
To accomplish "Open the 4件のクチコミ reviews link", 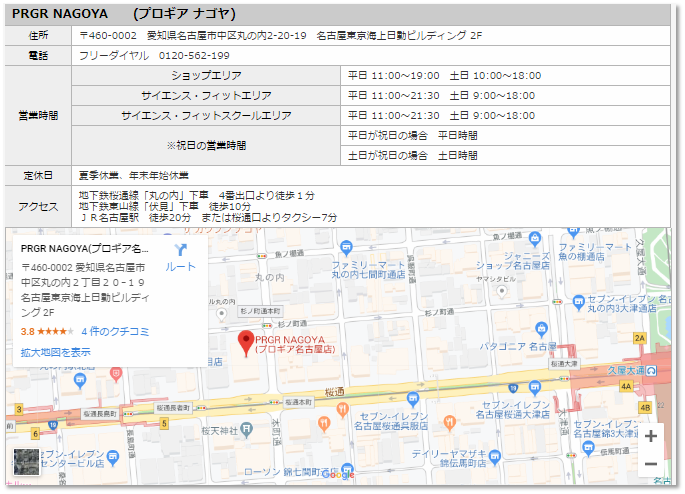I will point(115,332).
